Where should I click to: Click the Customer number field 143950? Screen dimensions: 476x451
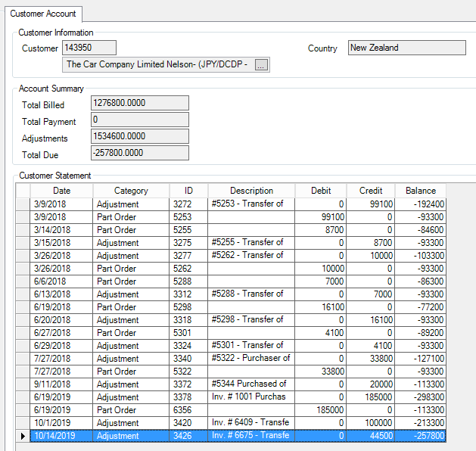89,48
